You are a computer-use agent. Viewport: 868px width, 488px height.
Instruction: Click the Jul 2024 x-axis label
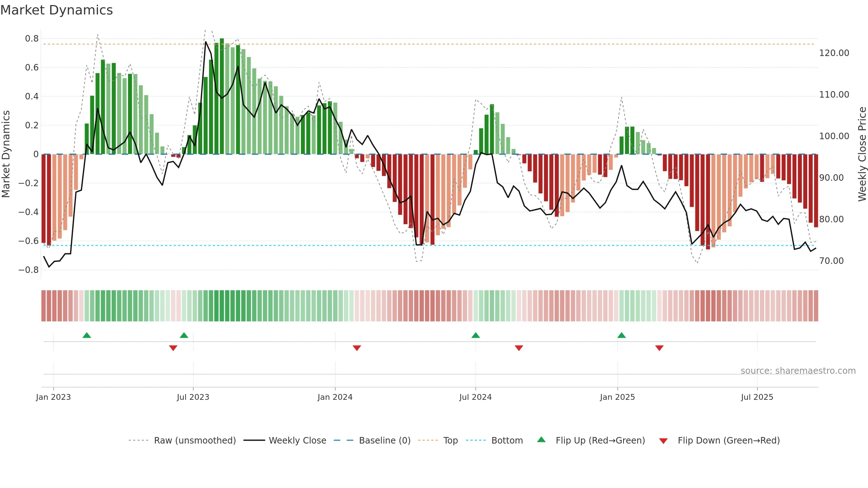(476, 397)
